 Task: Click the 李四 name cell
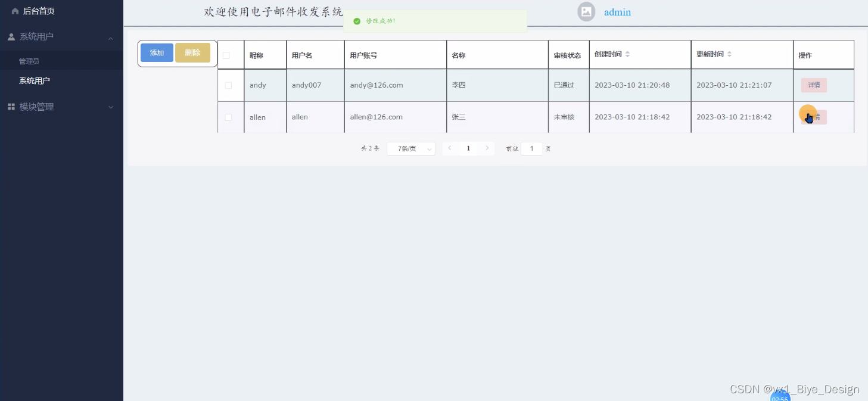coord(459,85)
